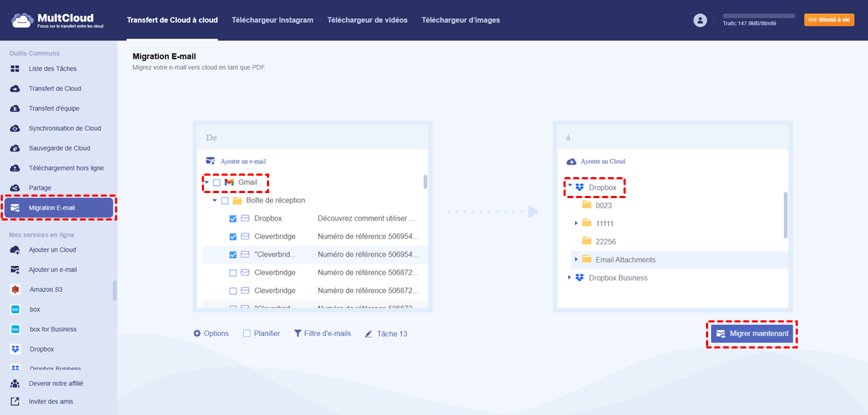The width and height of the screenshot is (868, 415).
Task: Click the Dropbox icon in sidebar
Action: (x=15, y=349)
